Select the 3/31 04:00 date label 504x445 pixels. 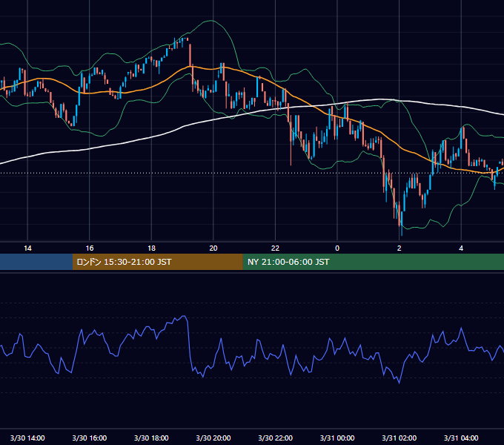[x=461, y=438]
